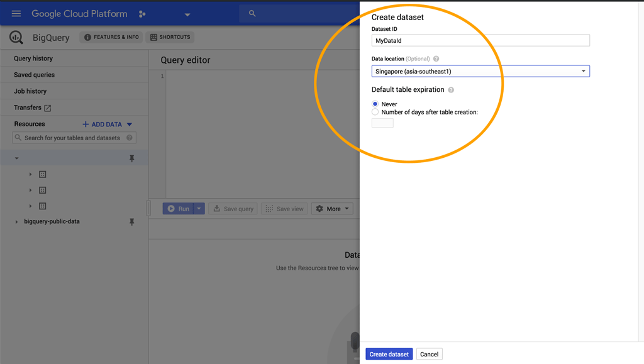Viewport: 644px width, 364px height.
Task: Expand bigquery-public-data project
Action: point(16,221)
